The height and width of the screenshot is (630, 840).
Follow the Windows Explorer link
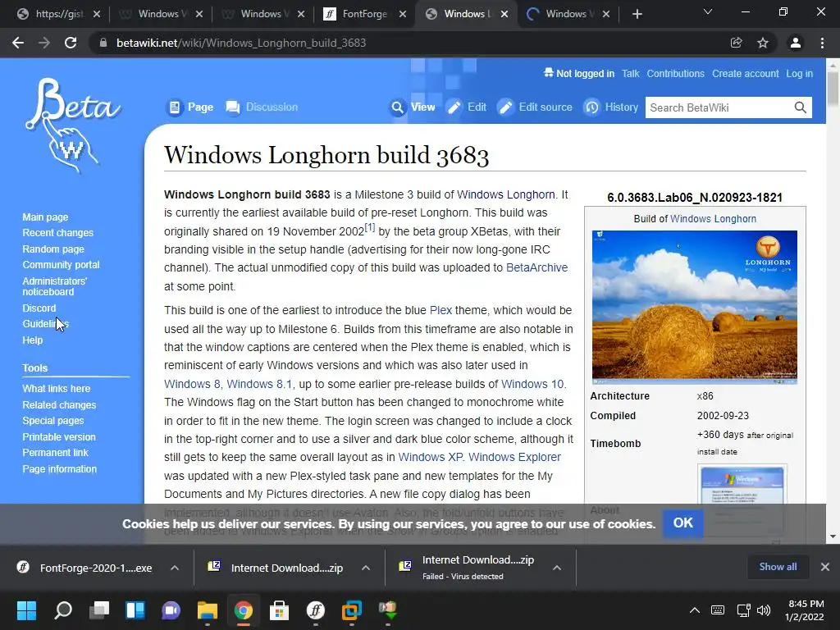tap(515, 457)
